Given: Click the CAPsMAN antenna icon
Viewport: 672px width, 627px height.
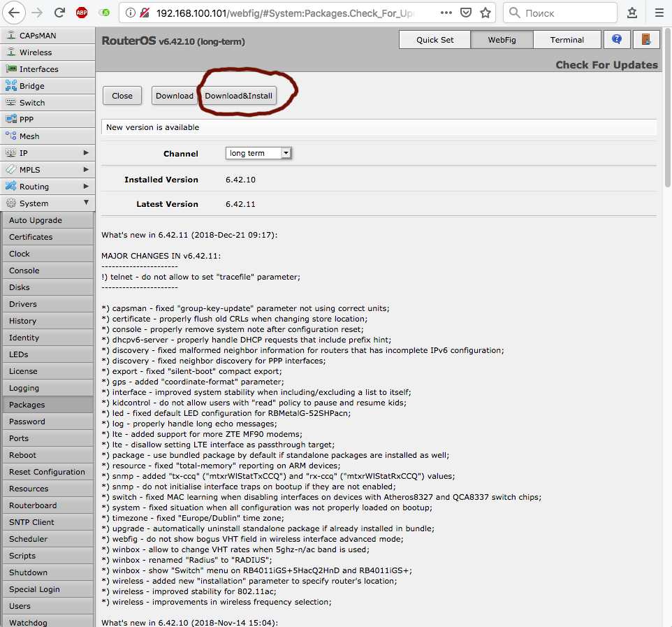Looking at the screenshot, I should pyautogui.click(x=11, y=35).
